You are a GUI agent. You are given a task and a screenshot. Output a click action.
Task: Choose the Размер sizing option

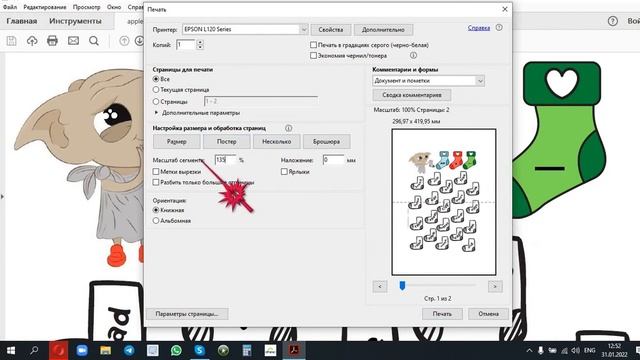[177, 142]
